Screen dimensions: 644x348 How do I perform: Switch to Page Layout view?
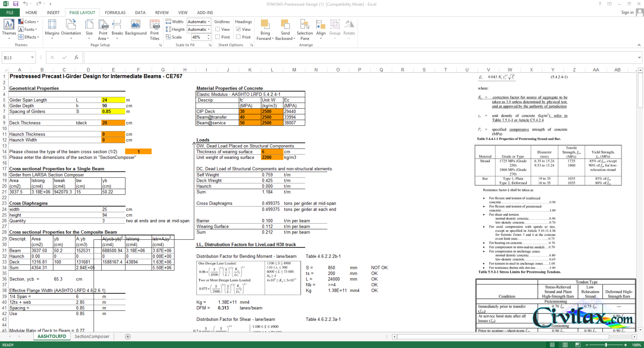(565, 345)
